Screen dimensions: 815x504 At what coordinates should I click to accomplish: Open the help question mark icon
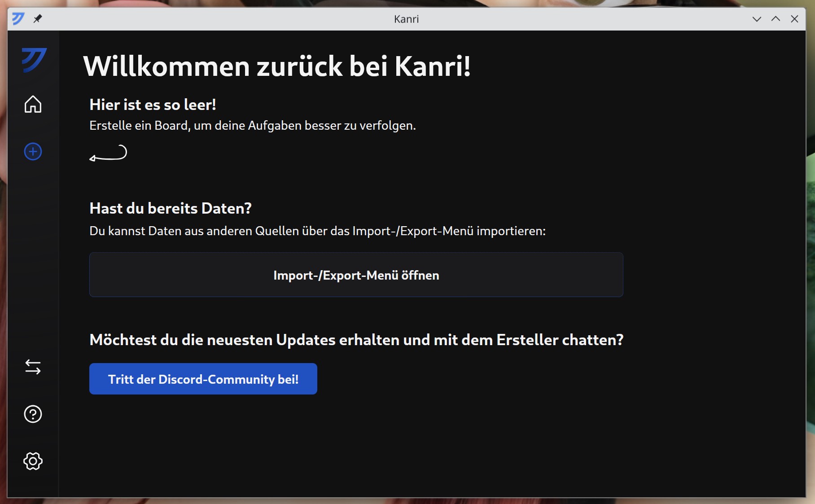(x=33, y=414)
